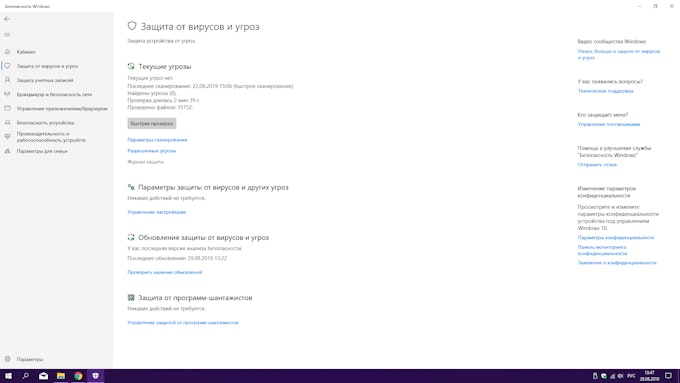This screenshot has width=680, height=383.
Task: Open Разрешенные угрозы link
Action: tap(152, 151)
